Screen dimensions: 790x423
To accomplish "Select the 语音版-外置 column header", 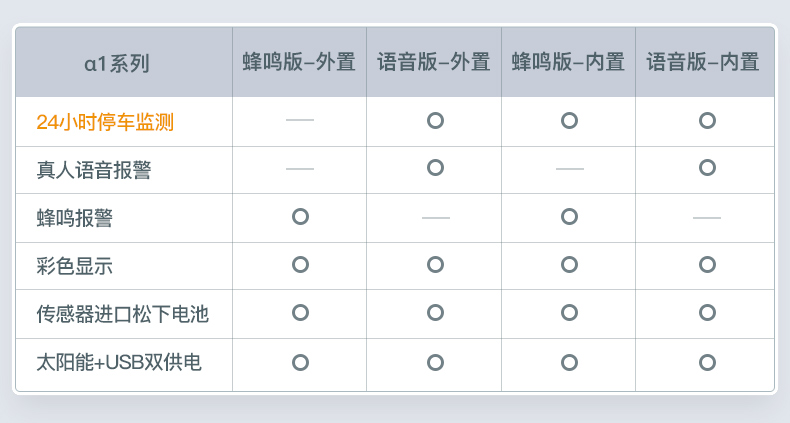I will tap(434, 62).
